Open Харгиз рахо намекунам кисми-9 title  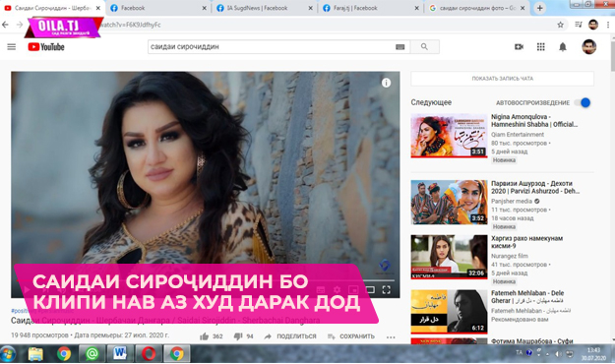point(526,242)
